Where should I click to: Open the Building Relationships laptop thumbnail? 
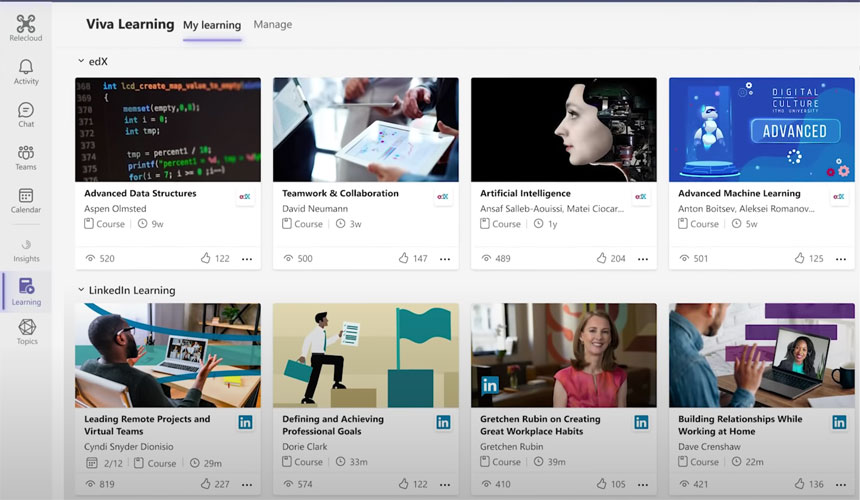762,355
